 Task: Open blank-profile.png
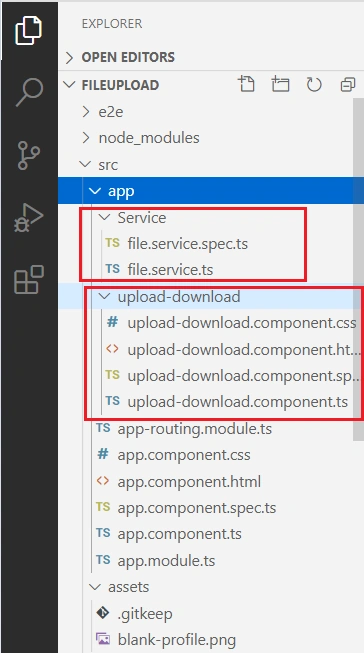click(177, 640)
